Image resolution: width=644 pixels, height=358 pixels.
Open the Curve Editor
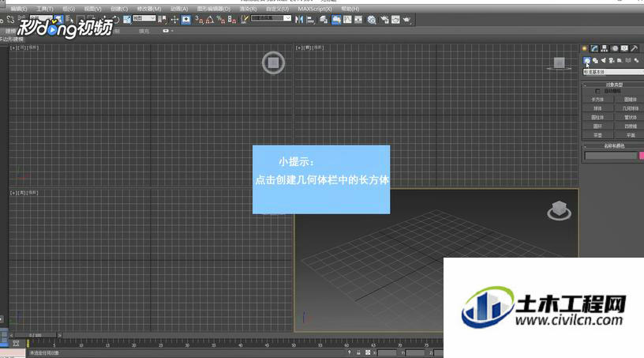click(x=347, y=19)
